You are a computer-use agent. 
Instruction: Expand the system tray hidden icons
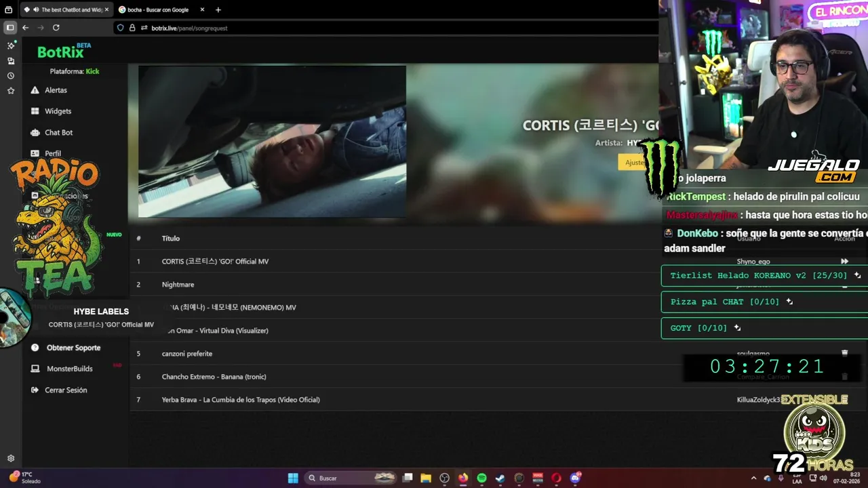coord(753,478)
